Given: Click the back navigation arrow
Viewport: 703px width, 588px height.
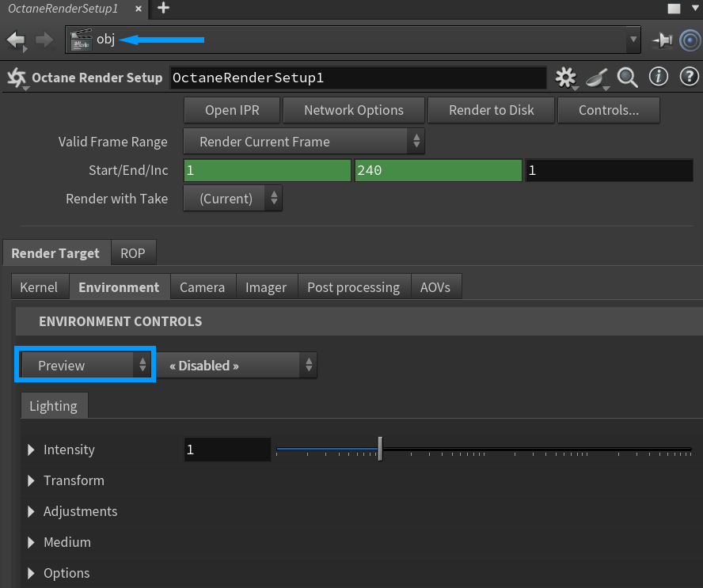Looking at the screenshot, I should 15,40.
